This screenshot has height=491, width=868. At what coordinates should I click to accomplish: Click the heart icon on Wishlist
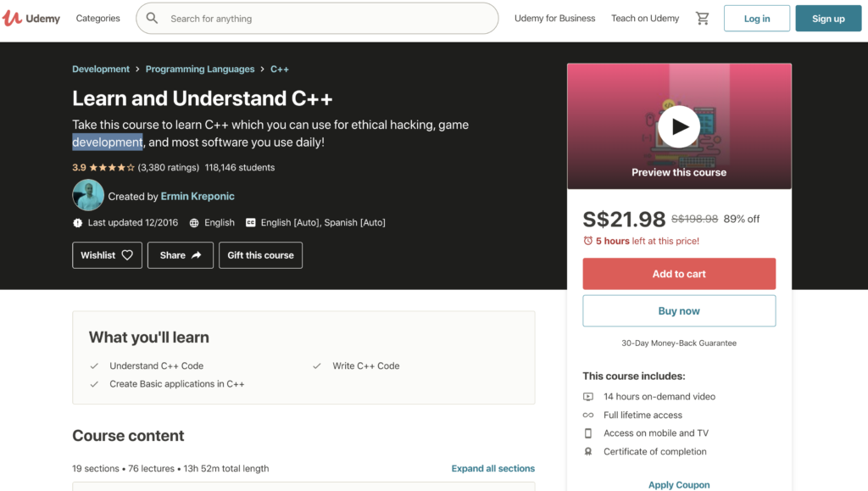[x=127, y=255]
